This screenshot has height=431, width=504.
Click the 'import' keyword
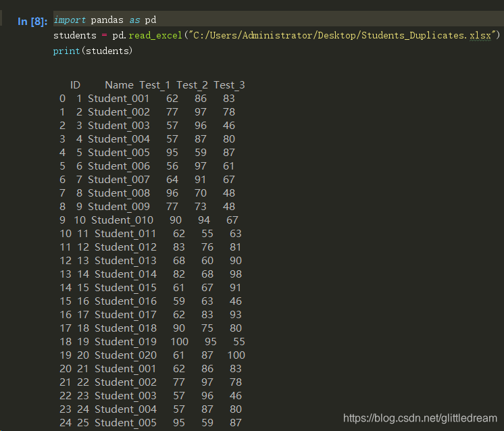pos(70,20)
